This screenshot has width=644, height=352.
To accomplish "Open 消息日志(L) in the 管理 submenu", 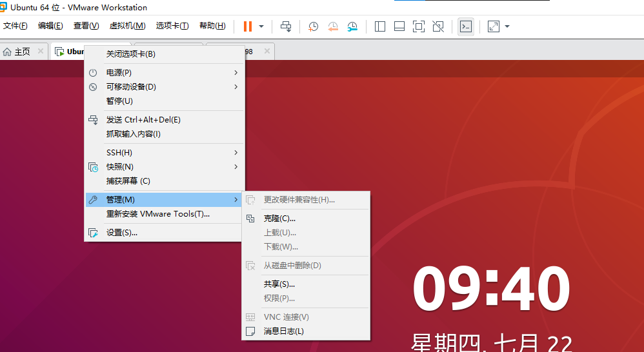I will (306, 331).
